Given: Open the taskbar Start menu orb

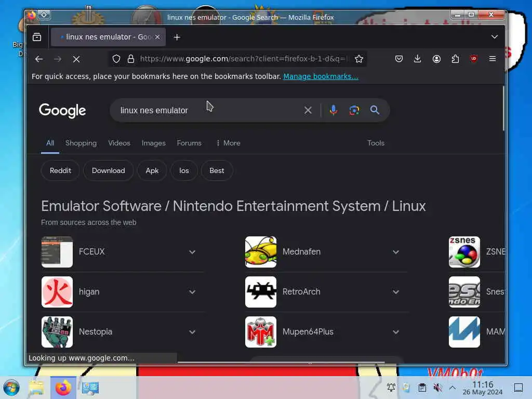Looking at the screenshot, I should [x=11, y=388].
